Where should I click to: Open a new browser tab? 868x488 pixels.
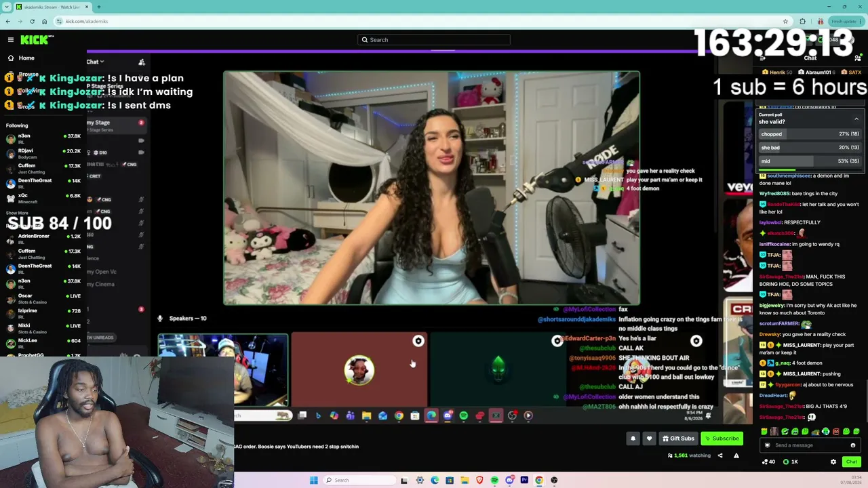[98, 7]
